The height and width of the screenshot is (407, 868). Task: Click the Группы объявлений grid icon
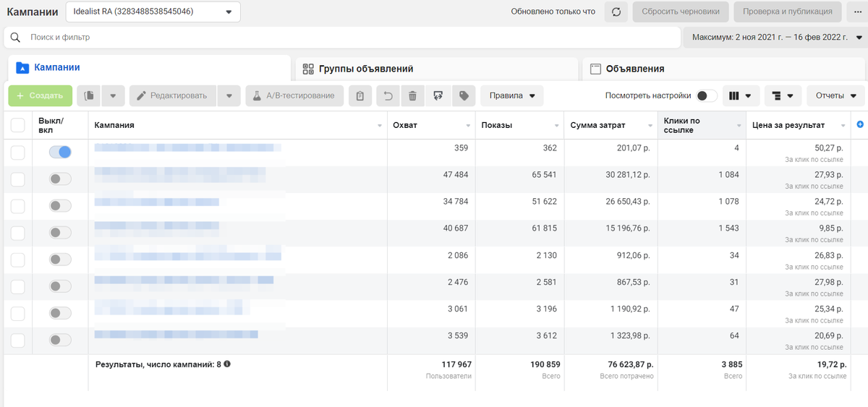(308, 69)
